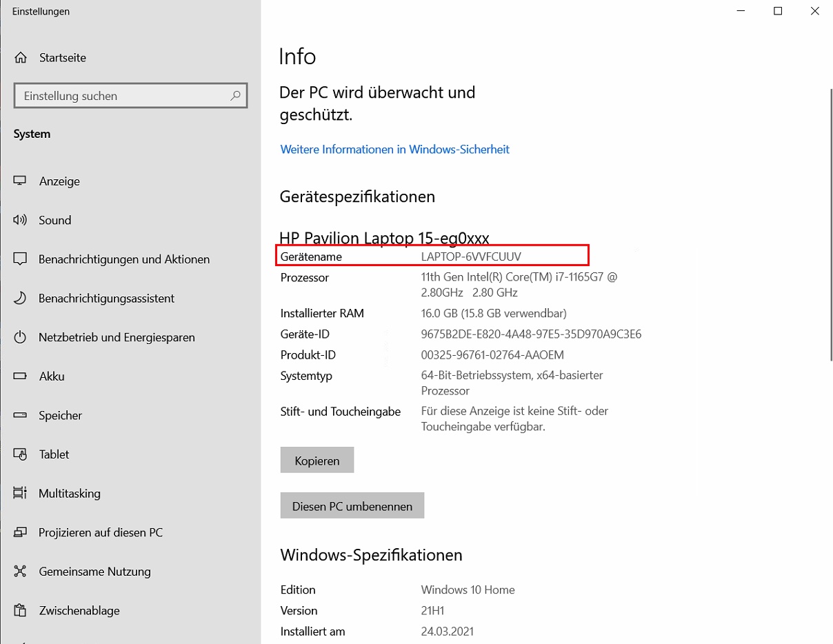Click the Benachrichtigungsassistent moon icon
833x644 pixels.
(20, 299)
